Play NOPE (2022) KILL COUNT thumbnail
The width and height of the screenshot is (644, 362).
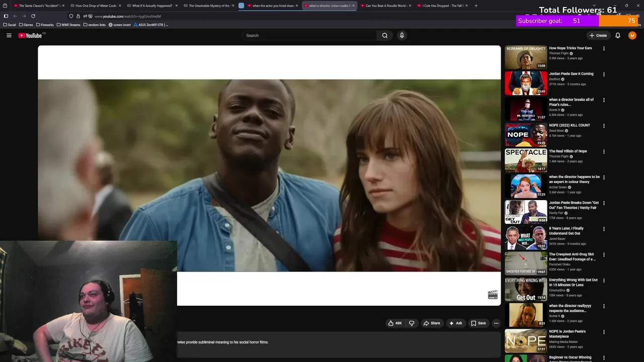[526, 134]
